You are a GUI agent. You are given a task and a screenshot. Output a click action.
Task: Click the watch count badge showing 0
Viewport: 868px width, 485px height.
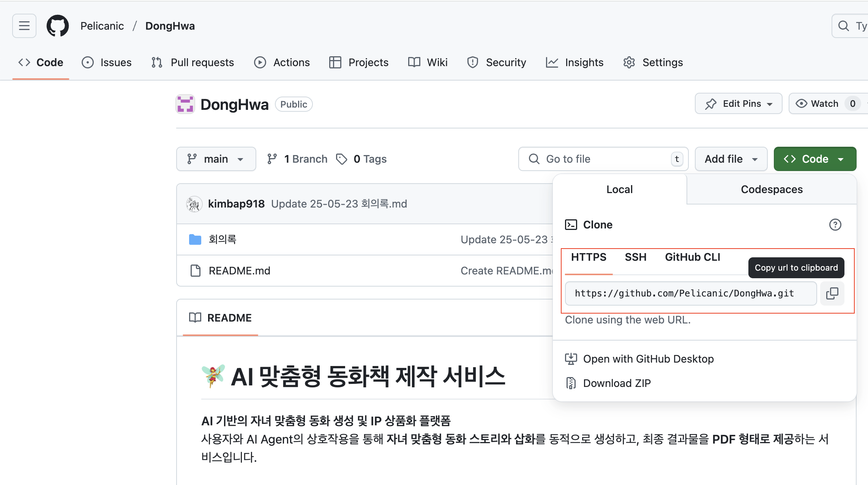coord(852,103)
